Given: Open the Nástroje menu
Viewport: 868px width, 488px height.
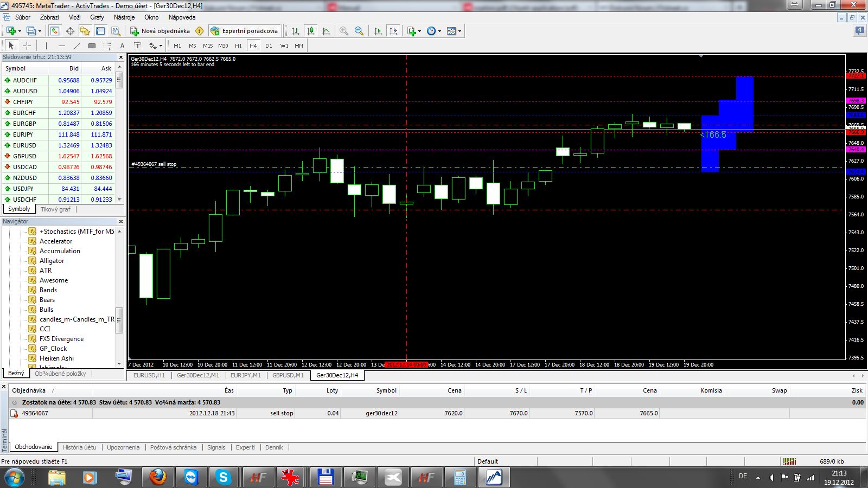Looking at the screenshot, I should (124, 17).
